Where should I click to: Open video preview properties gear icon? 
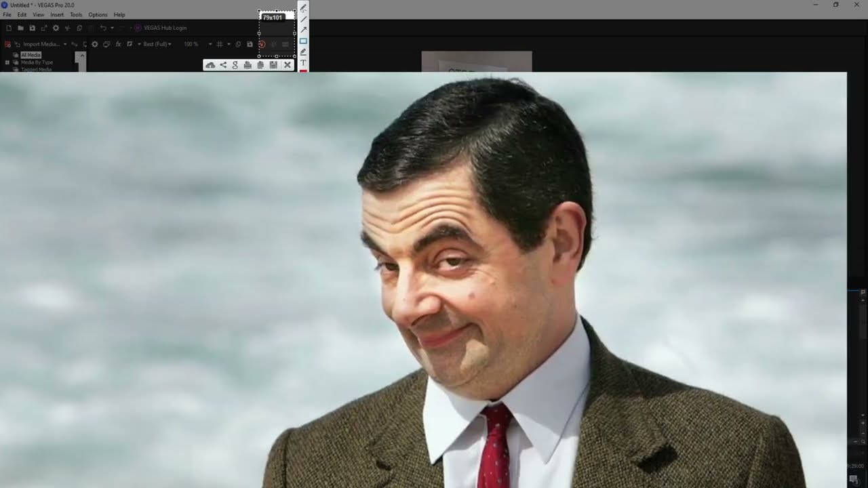pyautogui.click(x=95, y=44)
